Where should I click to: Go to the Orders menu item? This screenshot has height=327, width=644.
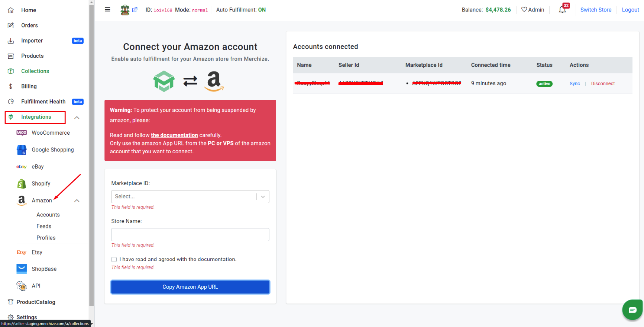29,25
